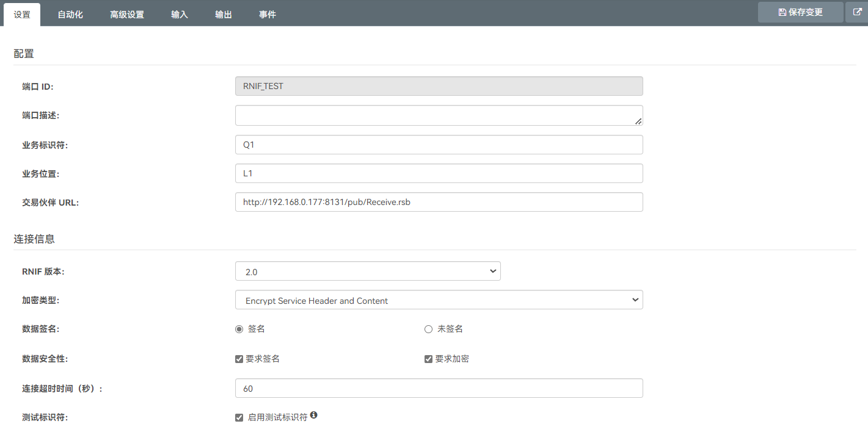Screen dimensions: 868x432
Task: Click the RNIF 版本: label
Action: pos(43,272)
